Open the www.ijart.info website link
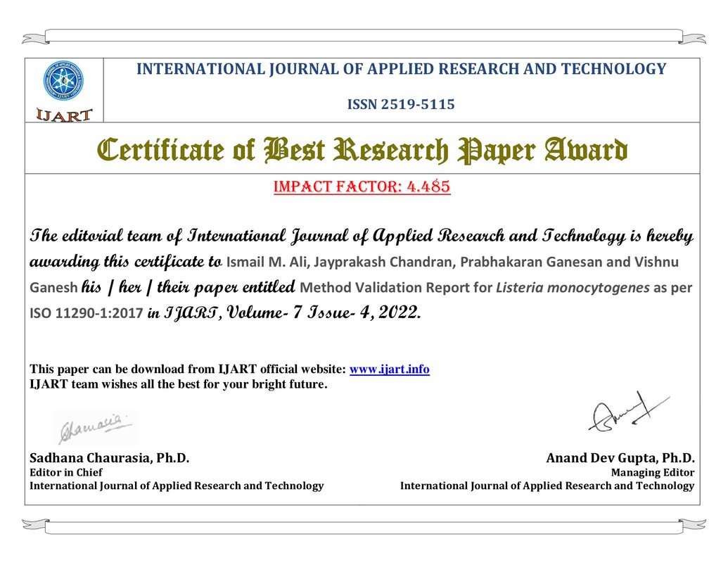 coord(389,369)
